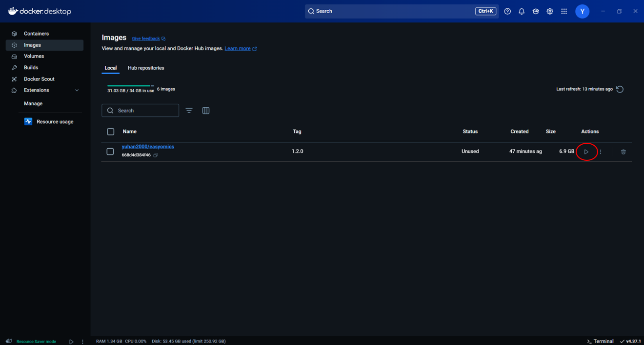The image size is (644, 345).
Task: Open the Builds view
Action: (44, 67)
